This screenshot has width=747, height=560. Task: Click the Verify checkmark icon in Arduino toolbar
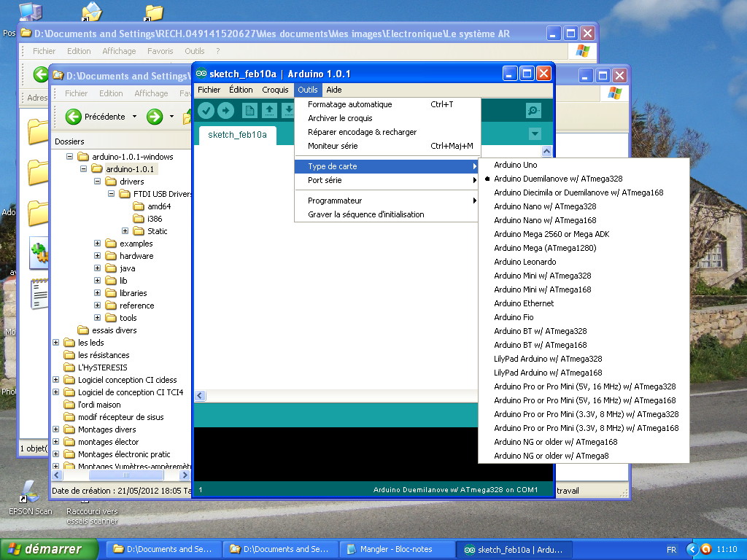206,110
